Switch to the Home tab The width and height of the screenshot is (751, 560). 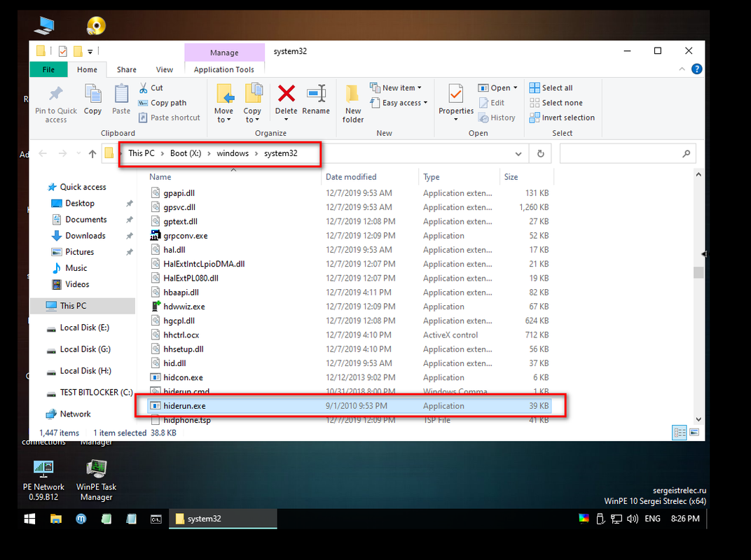pos(87,69)
